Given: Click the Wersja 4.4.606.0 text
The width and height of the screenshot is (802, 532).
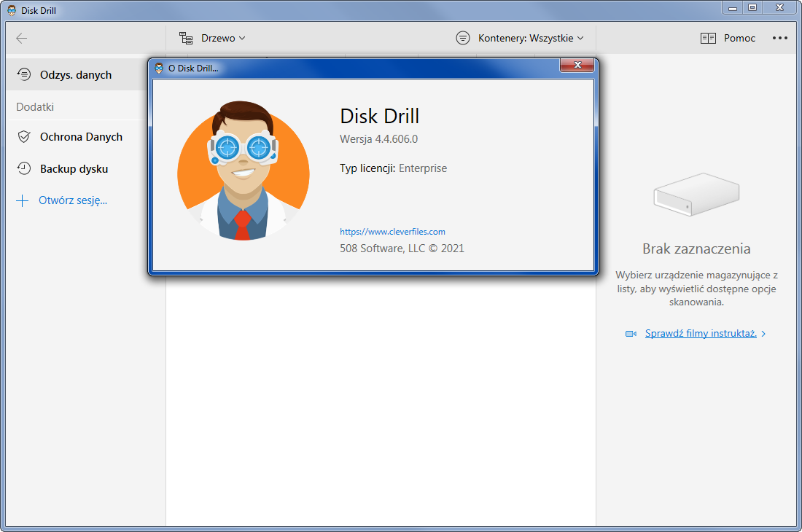Looking at the screenshot, I should point(378,139).
